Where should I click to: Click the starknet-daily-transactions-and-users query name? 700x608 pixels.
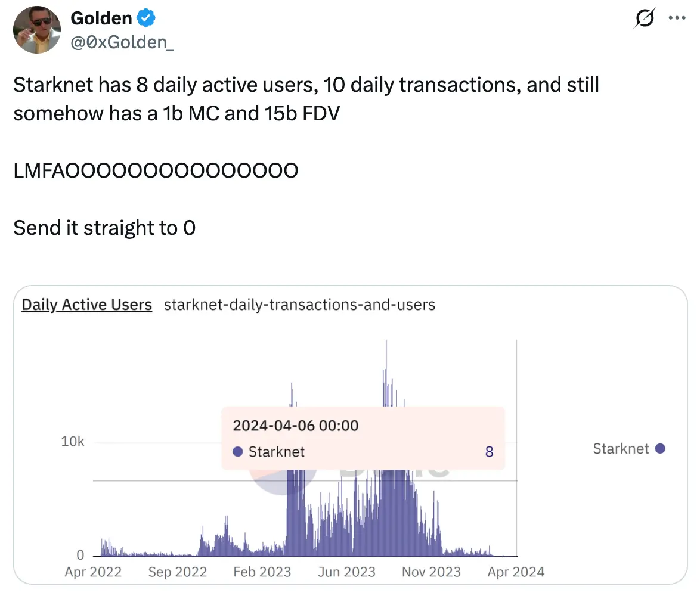(299, 305)
